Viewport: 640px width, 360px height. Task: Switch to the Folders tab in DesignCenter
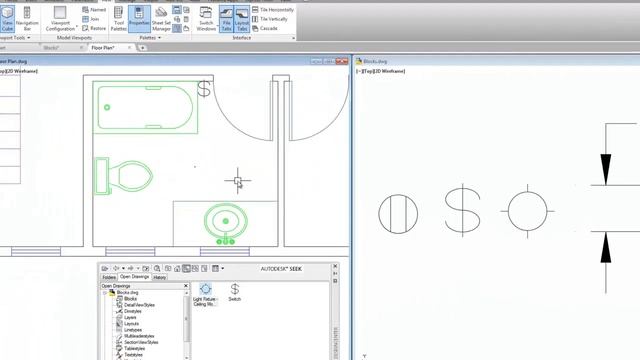[109, 277]
